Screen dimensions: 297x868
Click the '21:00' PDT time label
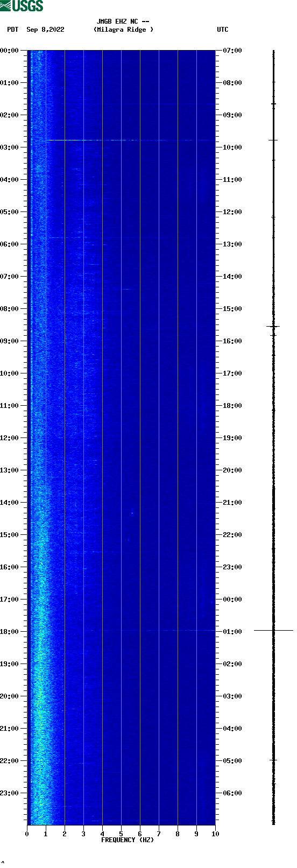tap(10, 729)
